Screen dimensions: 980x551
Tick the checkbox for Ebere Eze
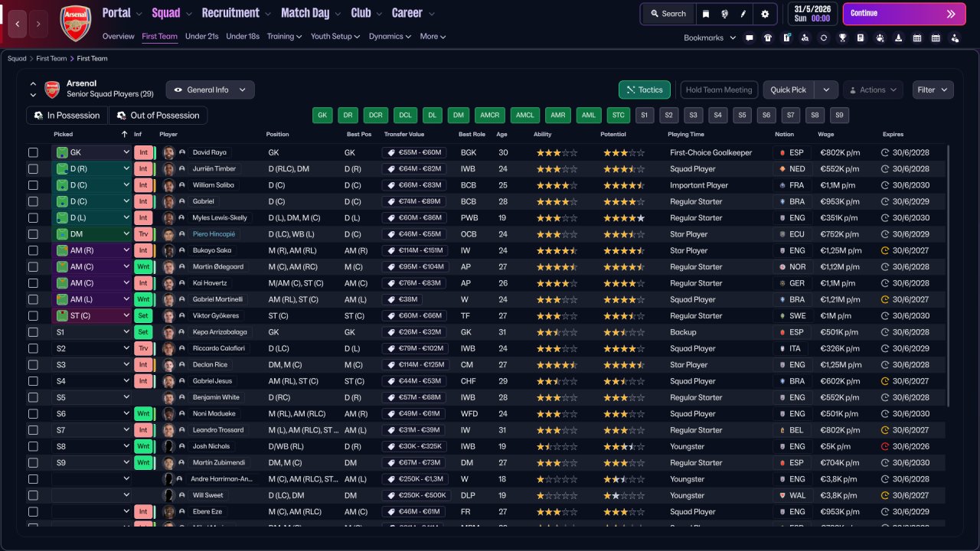tap(33, 511)
